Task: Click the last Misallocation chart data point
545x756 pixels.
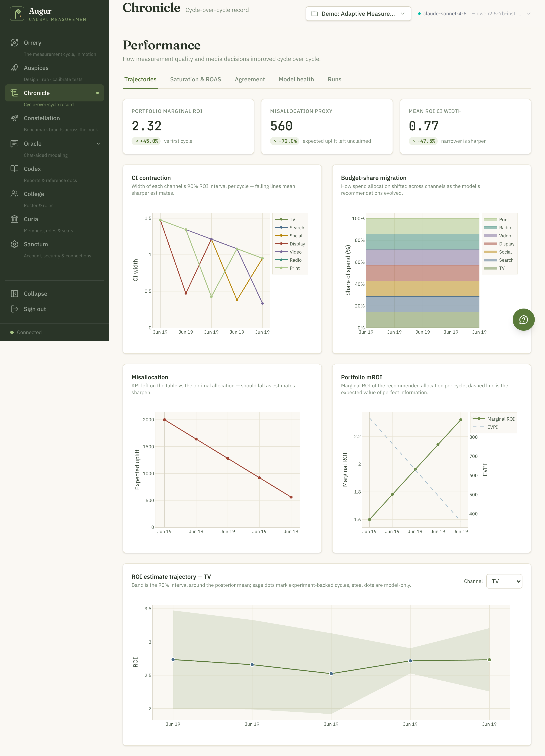Action: coord(291,497)
